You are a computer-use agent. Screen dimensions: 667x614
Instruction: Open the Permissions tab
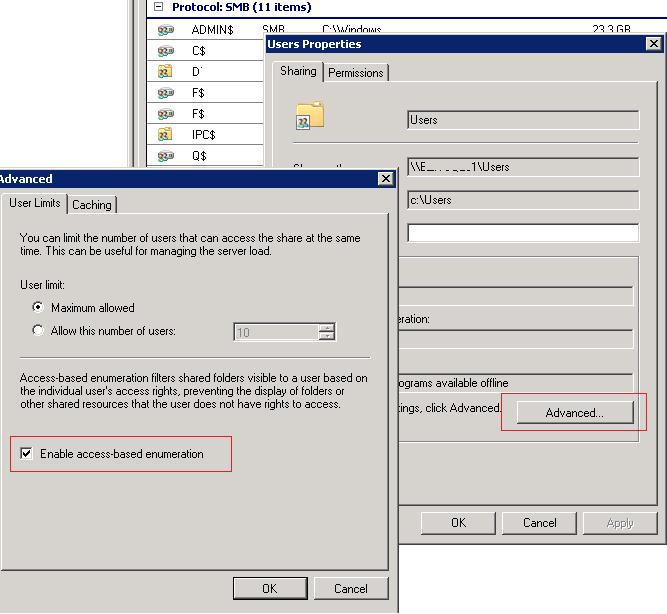(x=356, y=72)
